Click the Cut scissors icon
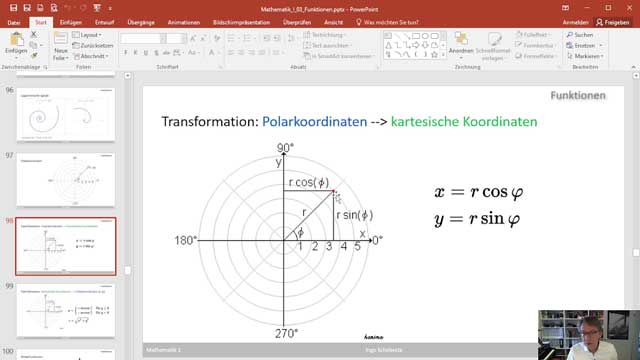Viewport: 640px width, 360px height. (33, 34)
